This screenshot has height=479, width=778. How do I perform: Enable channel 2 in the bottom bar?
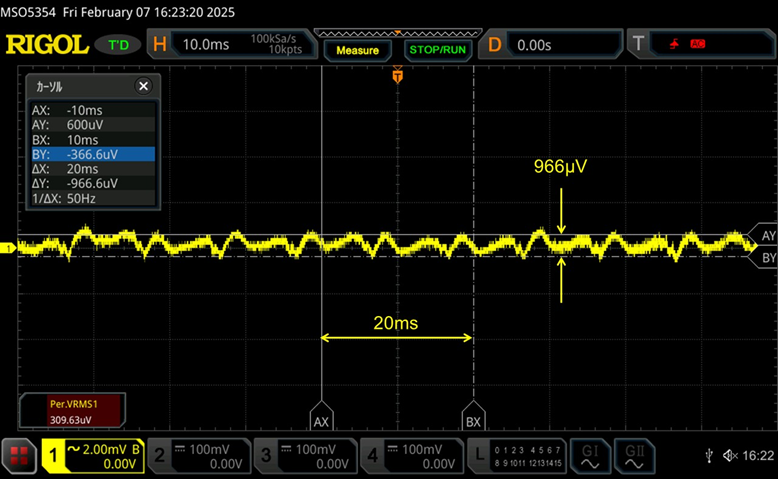[x=198, y=457]
